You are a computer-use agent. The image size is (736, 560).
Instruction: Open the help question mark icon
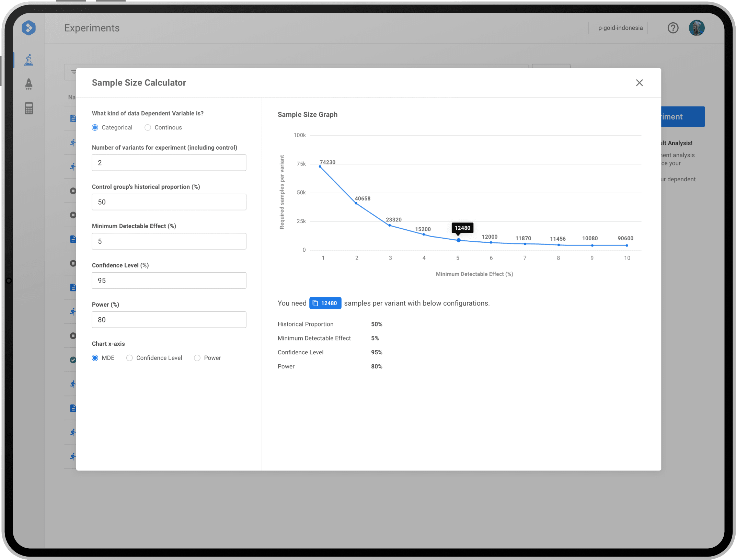point(673,28)
